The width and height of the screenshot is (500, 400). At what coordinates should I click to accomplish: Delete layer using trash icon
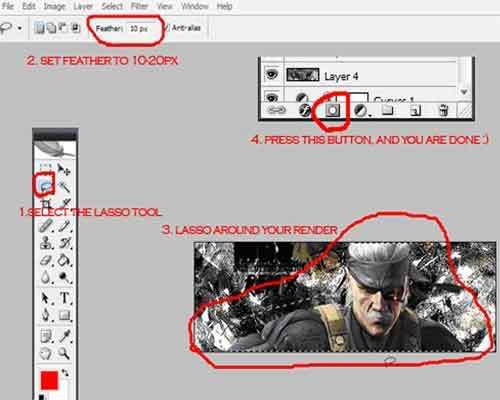pyautogui.click(x=443, y=110)
